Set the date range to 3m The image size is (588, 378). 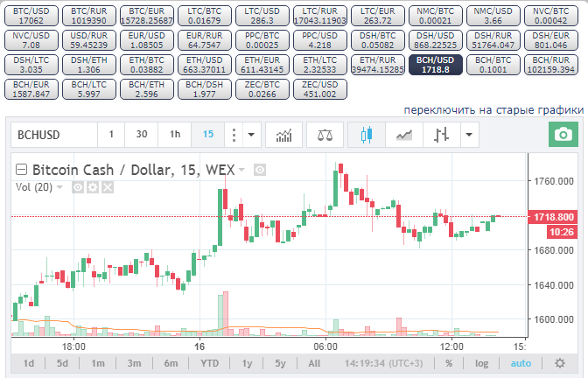click(x=134, y=363)
